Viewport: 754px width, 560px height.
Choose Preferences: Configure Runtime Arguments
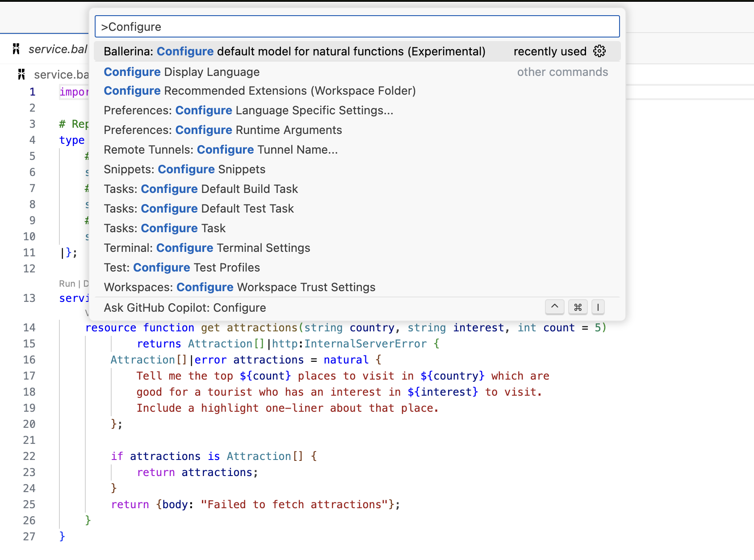point(357,130)
